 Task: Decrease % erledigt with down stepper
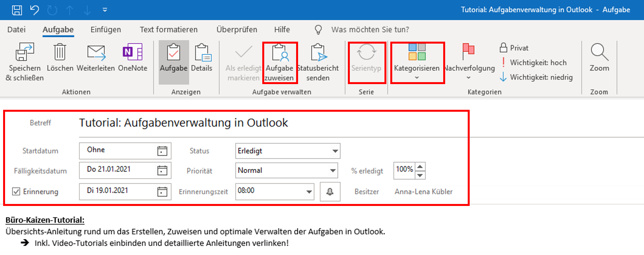pyautogui.click(x=420, y=175)
